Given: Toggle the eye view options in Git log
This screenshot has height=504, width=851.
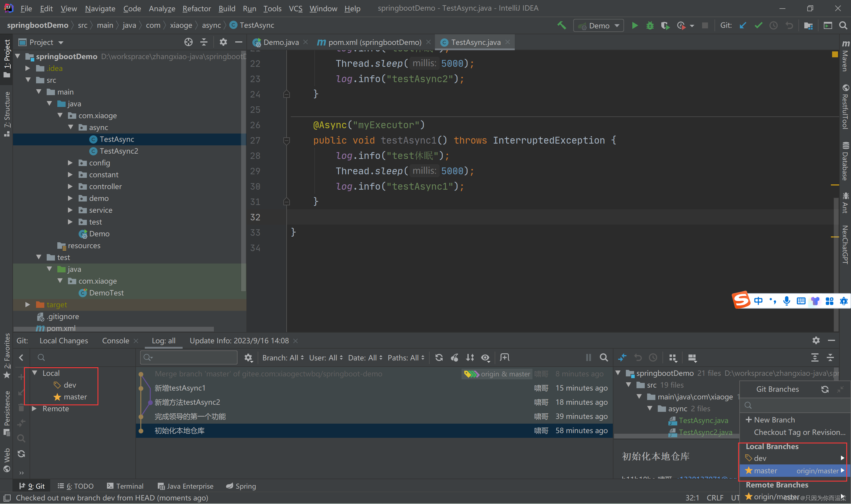Looking at the screenshot, I should [485, 358].
